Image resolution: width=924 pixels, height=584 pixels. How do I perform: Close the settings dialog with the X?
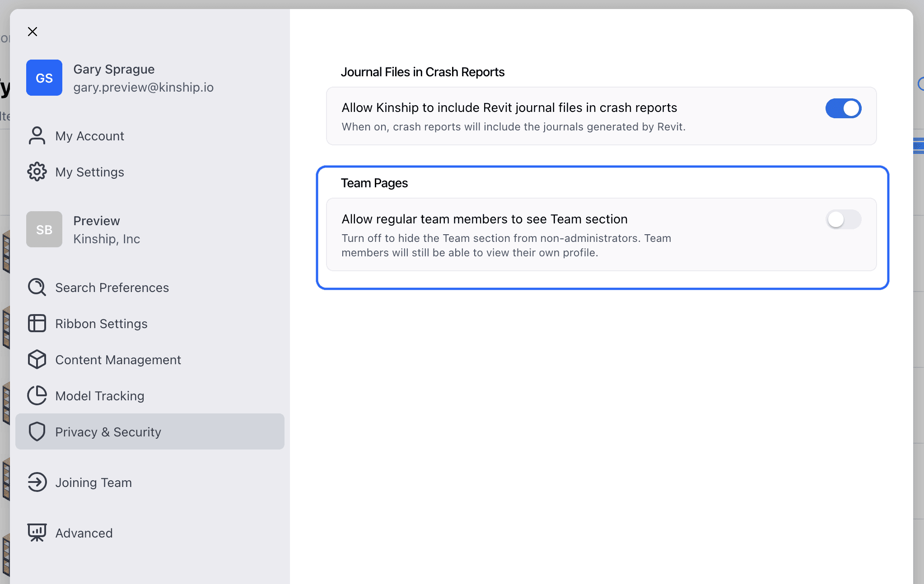pos(33,32)
